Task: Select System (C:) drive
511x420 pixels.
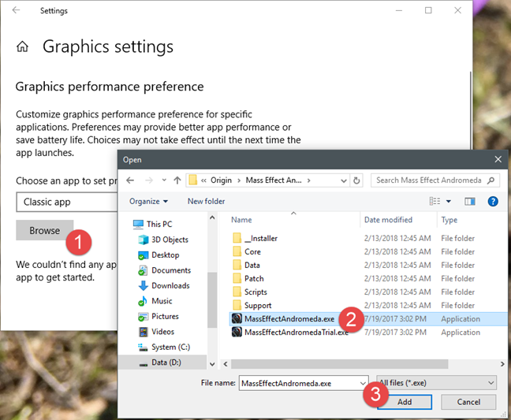Action: (x=164, y=347)
